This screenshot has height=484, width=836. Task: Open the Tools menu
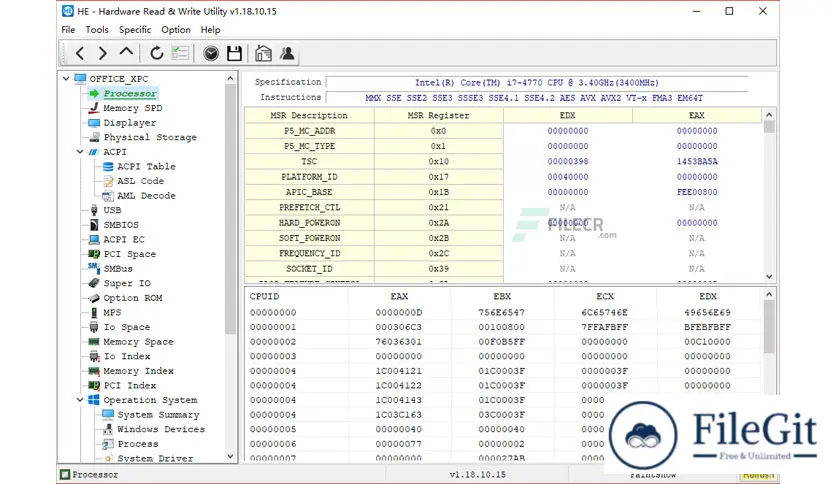tap(97, 30)
